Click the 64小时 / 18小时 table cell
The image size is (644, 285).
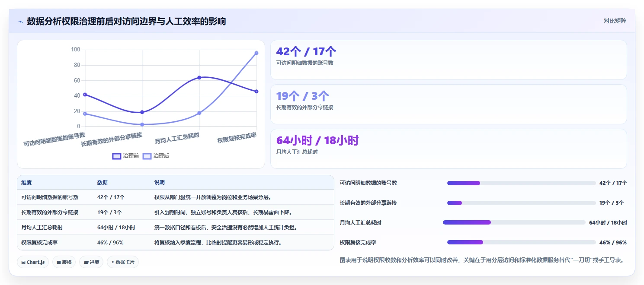116,227
